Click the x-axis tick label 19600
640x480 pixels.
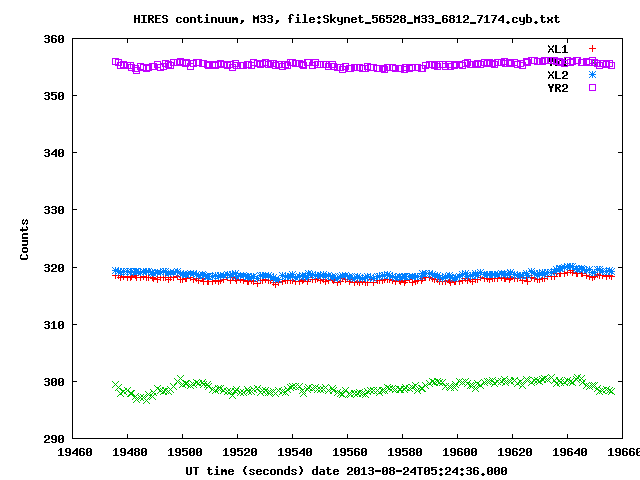click(x=460, y=452)
